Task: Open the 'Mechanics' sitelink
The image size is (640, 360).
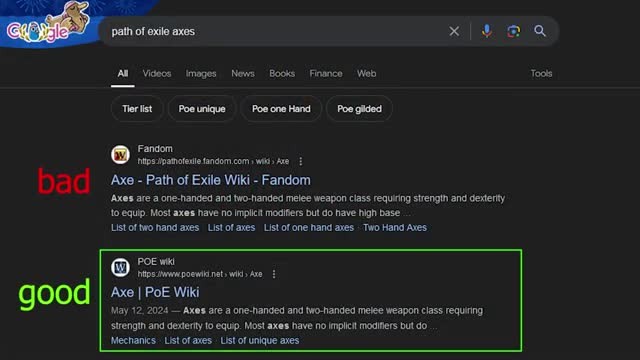Action: [133, 340]
